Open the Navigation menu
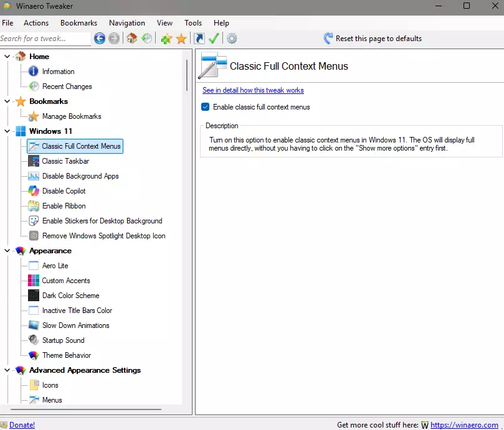504x430 pixels. [x=127, y=23]
